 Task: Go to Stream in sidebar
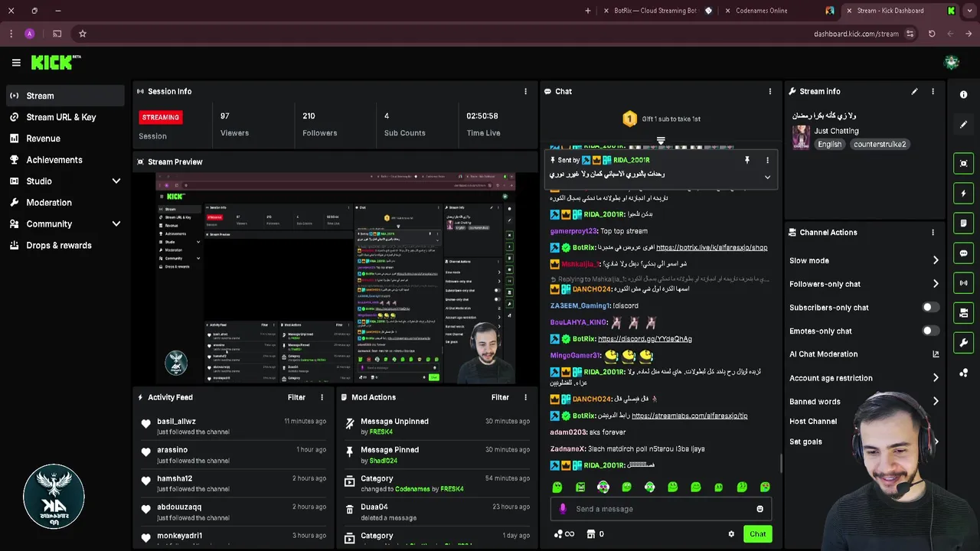tap(65, 96)
